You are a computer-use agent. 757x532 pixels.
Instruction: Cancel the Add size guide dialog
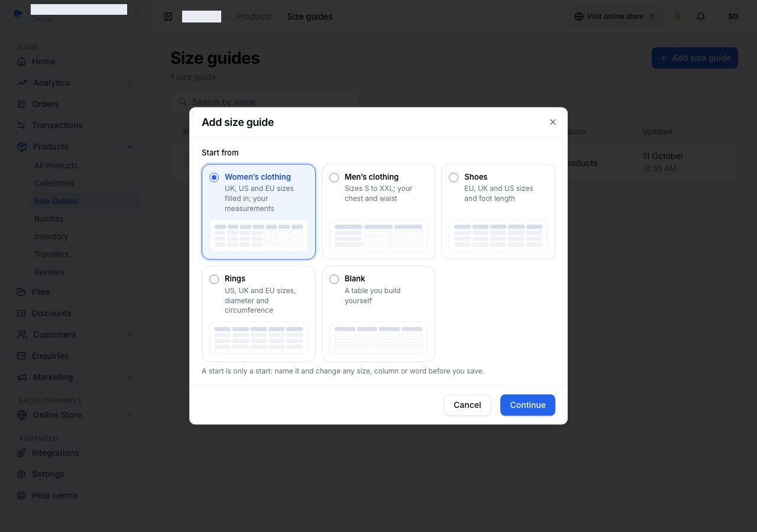467,405
